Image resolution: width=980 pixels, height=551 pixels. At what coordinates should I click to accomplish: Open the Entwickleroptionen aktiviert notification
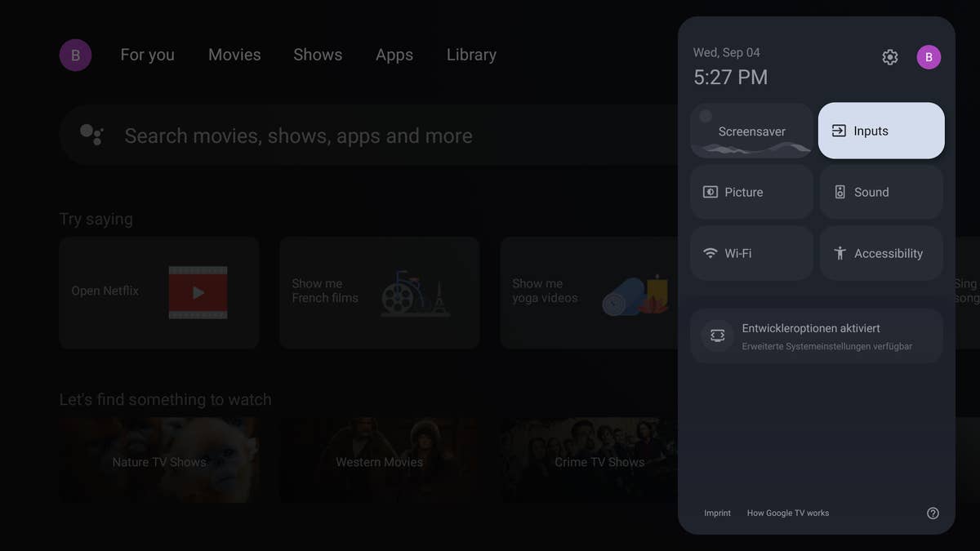pos(817,335)
